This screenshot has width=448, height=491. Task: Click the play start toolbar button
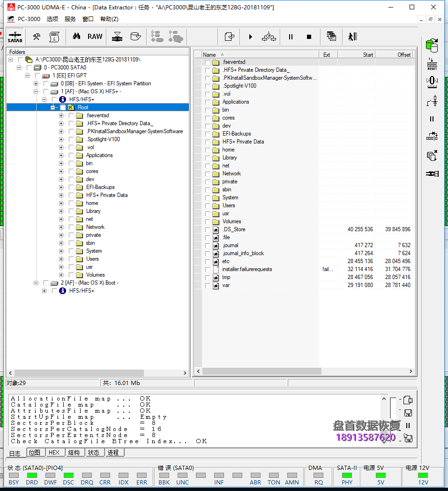[x=250, y=37]
